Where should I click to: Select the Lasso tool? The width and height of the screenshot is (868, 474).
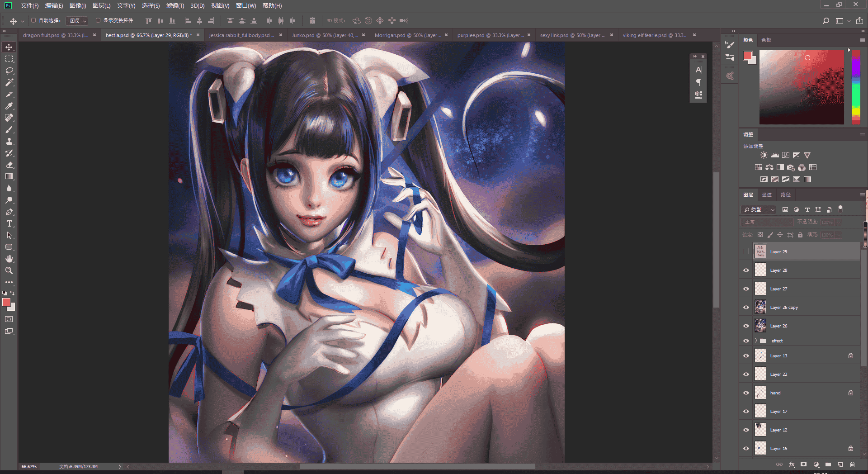[x=9, y=71]
